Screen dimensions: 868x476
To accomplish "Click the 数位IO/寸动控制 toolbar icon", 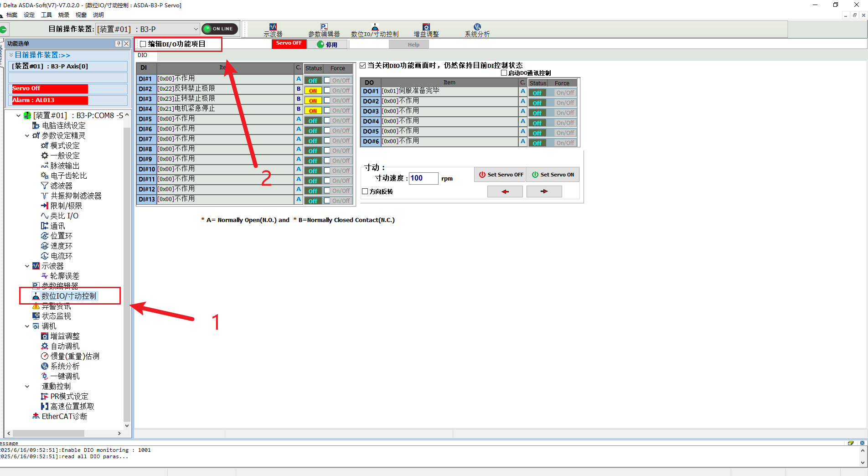I will [374, 30].
